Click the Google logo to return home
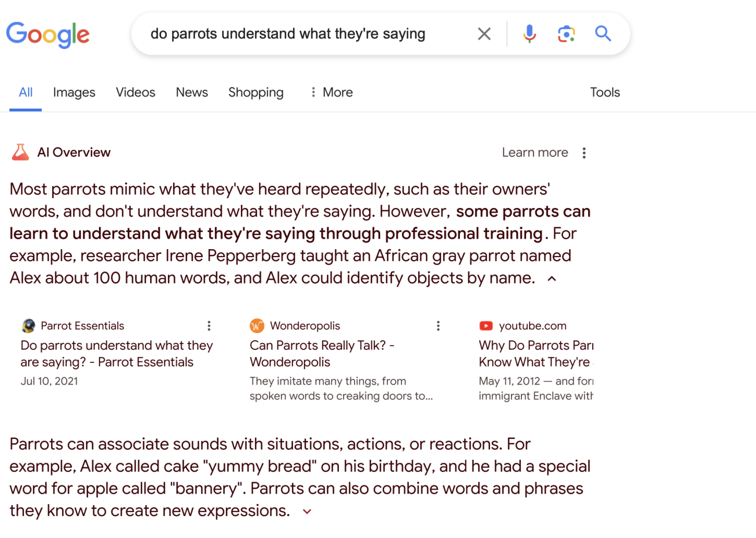The image size is (756, 538). tap(48, 35)
